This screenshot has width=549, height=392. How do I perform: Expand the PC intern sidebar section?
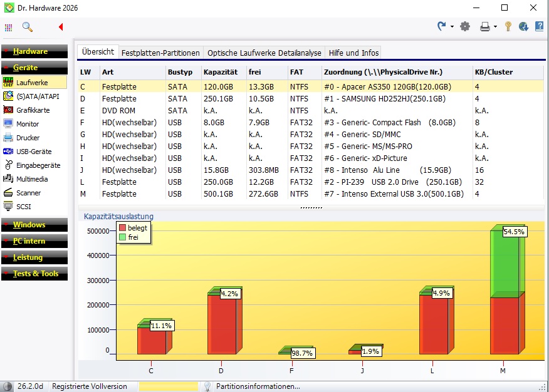[34, 241]
